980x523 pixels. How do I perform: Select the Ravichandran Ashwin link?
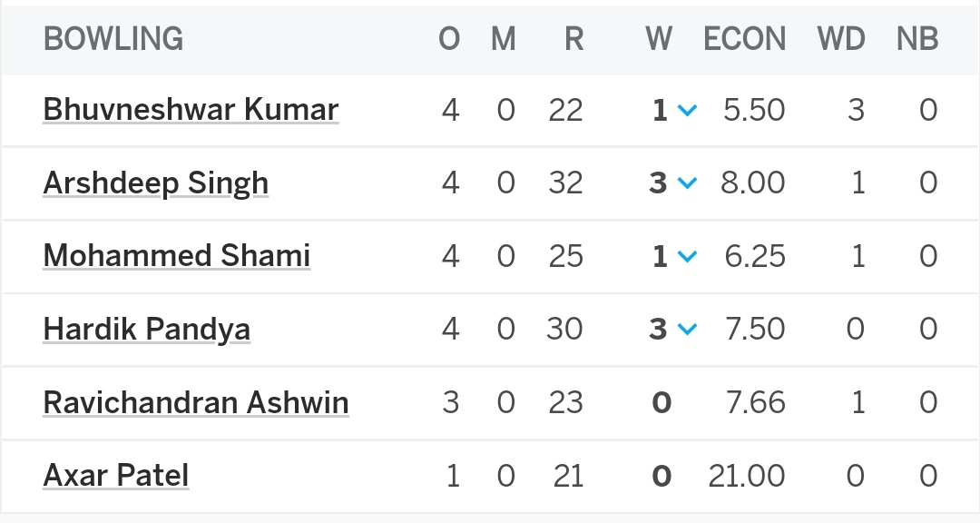click(x=195, y=402)
